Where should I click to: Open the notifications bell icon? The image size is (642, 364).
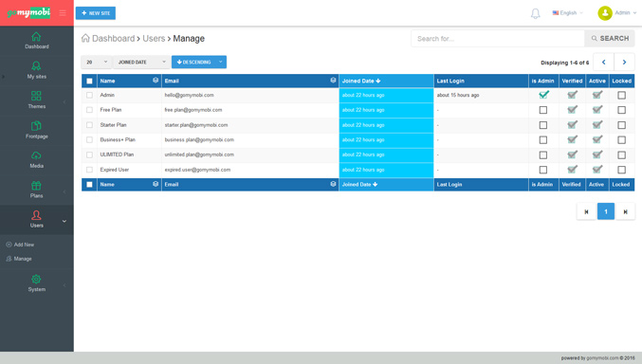point(535,13)
